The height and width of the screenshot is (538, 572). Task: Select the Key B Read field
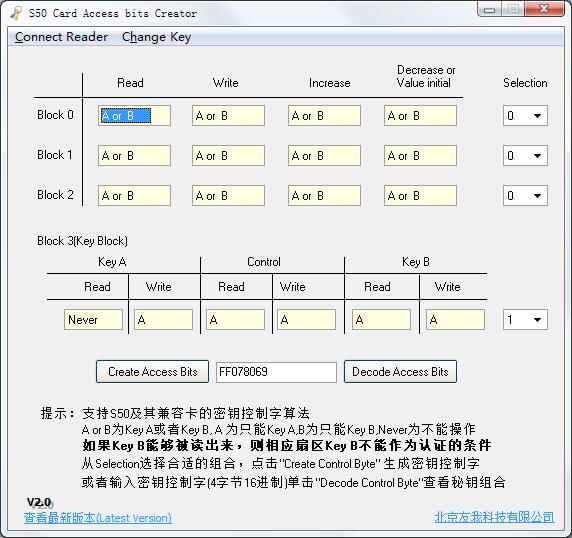[x=381, y=320]
